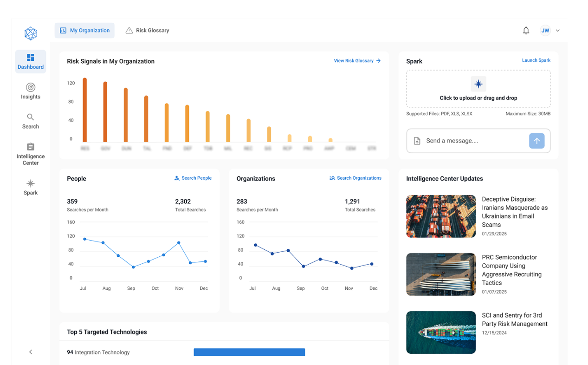The width and height of the screenshot is (588, 365).
Task: Click the 12/15/2024 article date
Action: click(x=494, y=333)
